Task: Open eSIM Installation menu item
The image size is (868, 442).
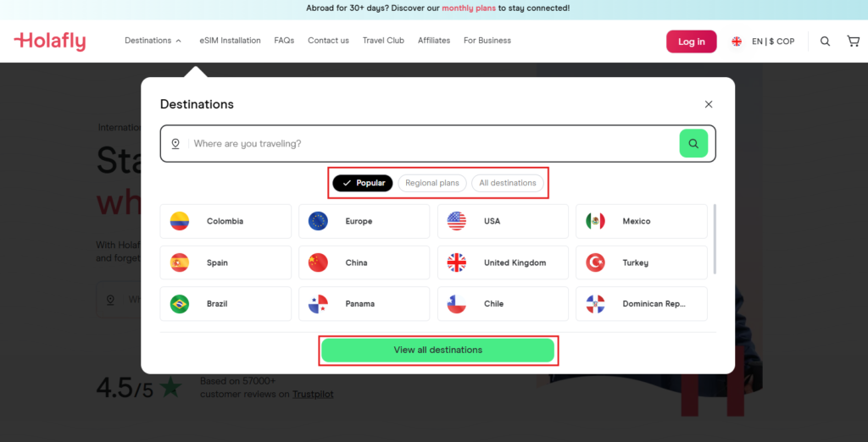Action: coord(231,41)
